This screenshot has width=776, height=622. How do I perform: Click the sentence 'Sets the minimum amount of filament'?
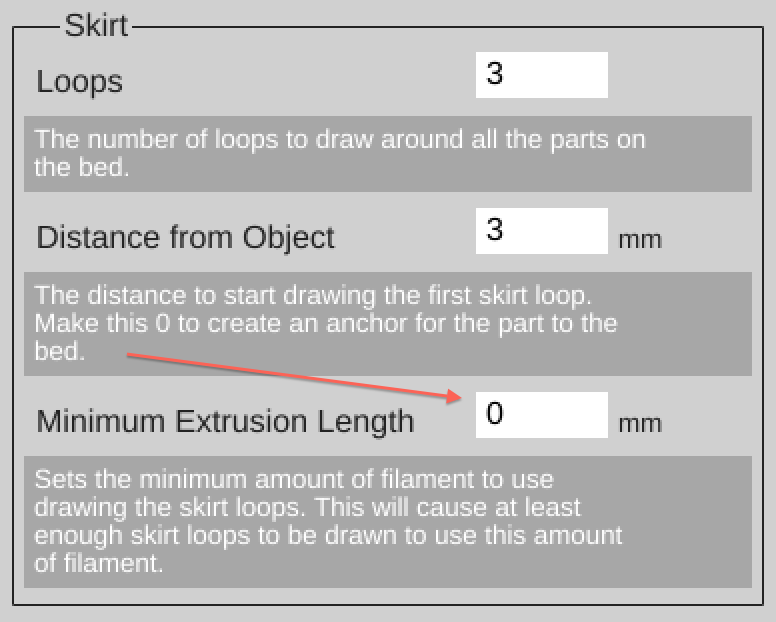294,480
